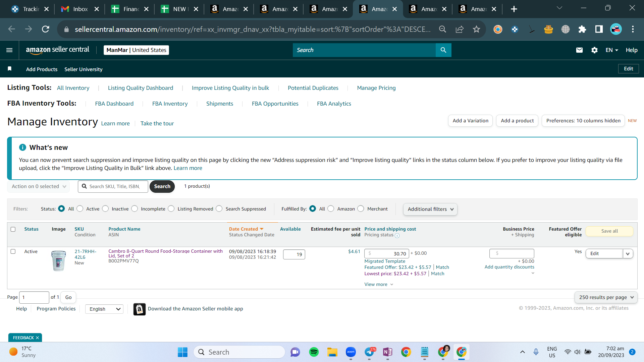The width and height of the screenshot is (644, 362).
Task: Open File Explorer from the taskbar
Action: pos(332,352)
